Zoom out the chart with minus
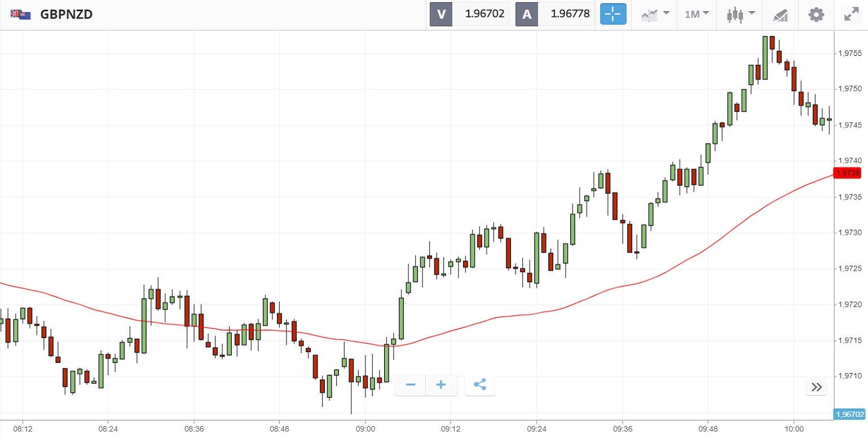The image size is (868, 439). point(411,385)
